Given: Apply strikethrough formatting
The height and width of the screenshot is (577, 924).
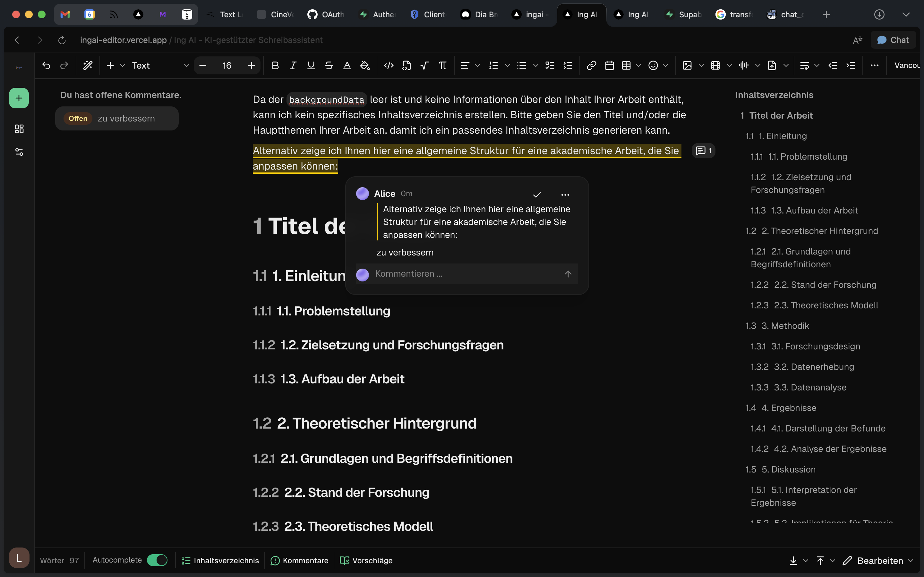Looking at the screenshot, I should (329, 66).
